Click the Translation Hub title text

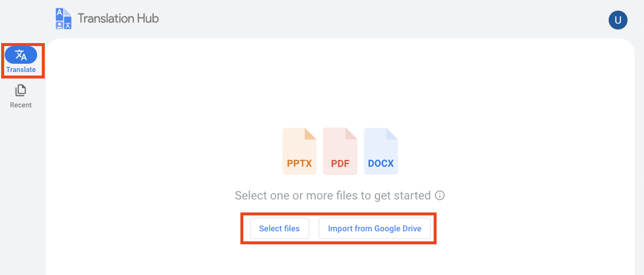[x=118, y=18]
